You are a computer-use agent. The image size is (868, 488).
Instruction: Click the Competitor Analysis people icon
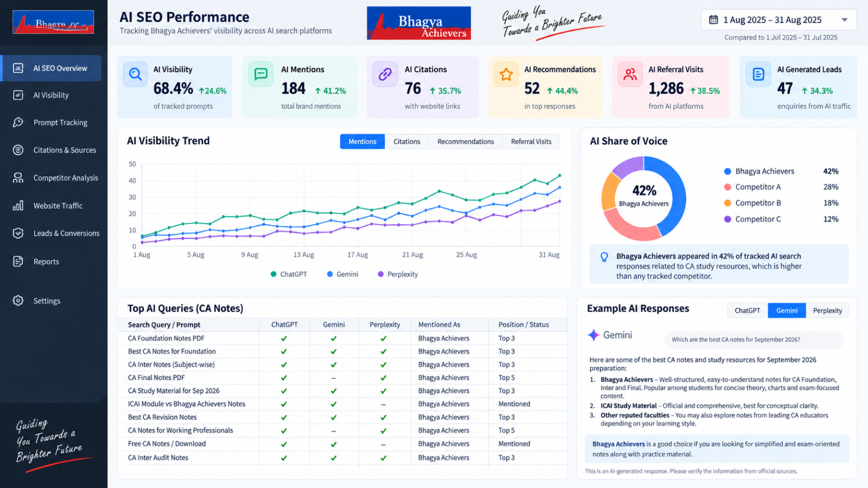pyautogui.click(x=18, y=177)
